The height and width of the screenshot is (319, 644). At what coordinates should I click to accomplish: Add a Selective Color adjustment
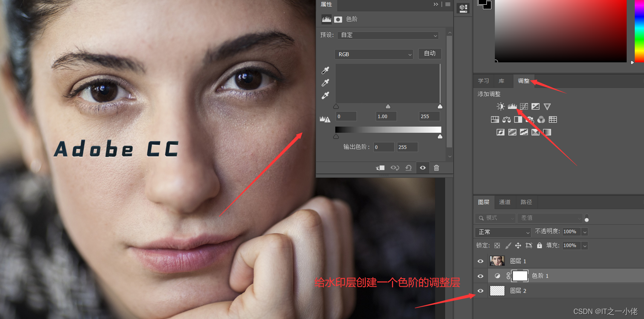point(535,132)
